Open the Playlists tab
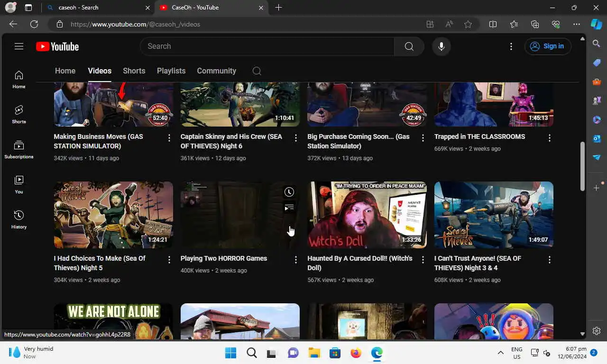This screenshot has height=364, width=607. click(x=171, y=71)
